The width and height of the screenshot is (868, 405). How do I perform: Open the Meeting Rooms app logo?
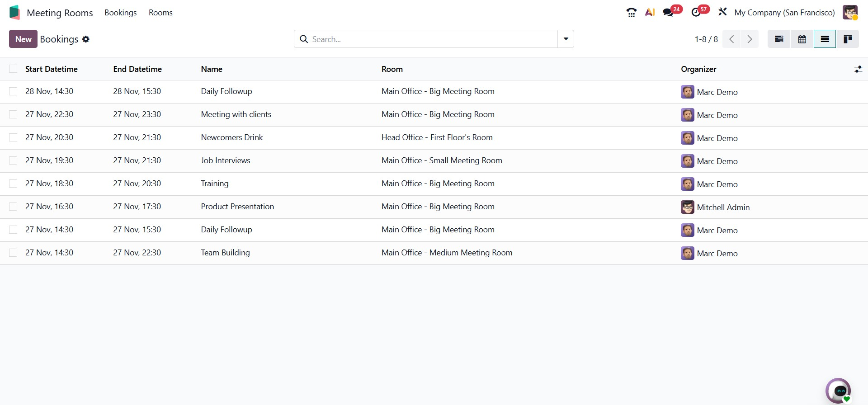(14, 13)
